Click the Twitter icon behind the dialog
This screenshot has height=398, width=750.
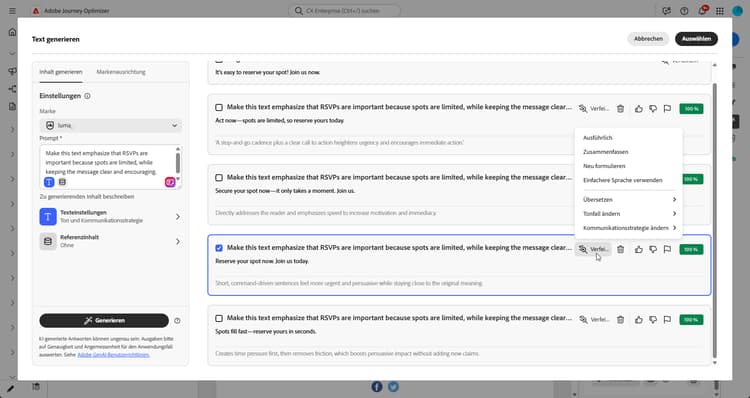393,387
